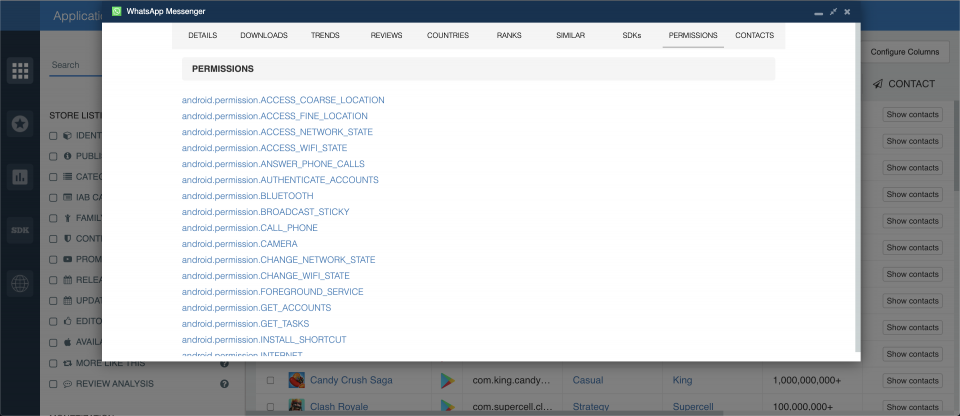Switch to the Similar tab
Screen dimensions: 960x416
[570, 36]
